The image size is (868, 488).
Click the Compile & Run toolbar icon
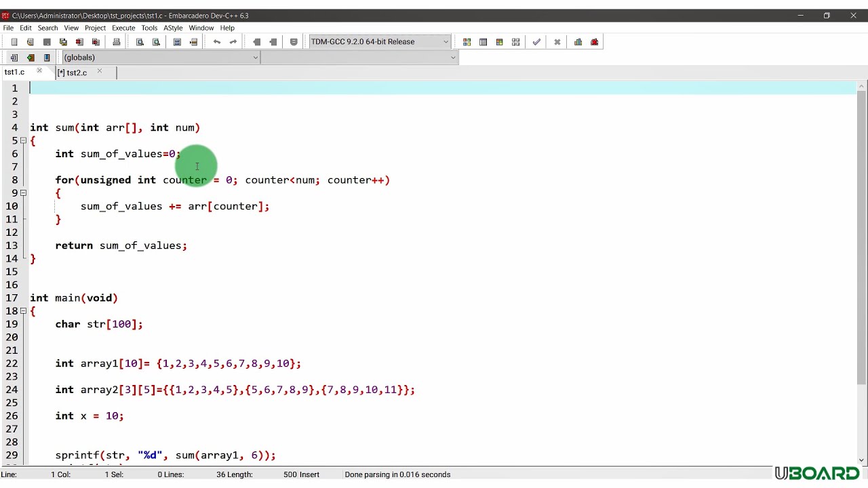[499, 42]
